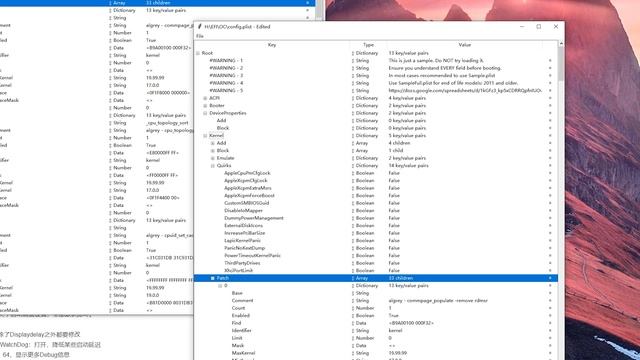
Task: Click the Type column header
Action: click(368, 45)
